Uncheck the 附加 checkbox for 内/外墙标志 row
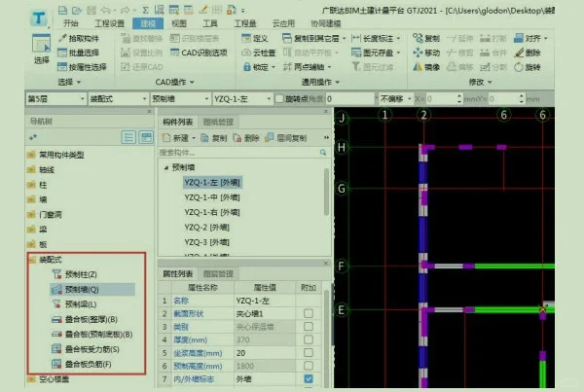The height and width of the screenshot is (392, 584). coord(308,378)
